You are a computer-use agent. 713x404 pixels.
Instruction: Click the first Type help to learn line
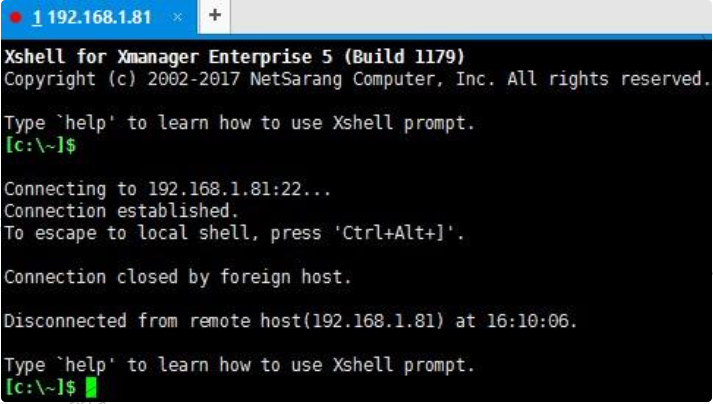pyautogui.click(x=239, y=123)
